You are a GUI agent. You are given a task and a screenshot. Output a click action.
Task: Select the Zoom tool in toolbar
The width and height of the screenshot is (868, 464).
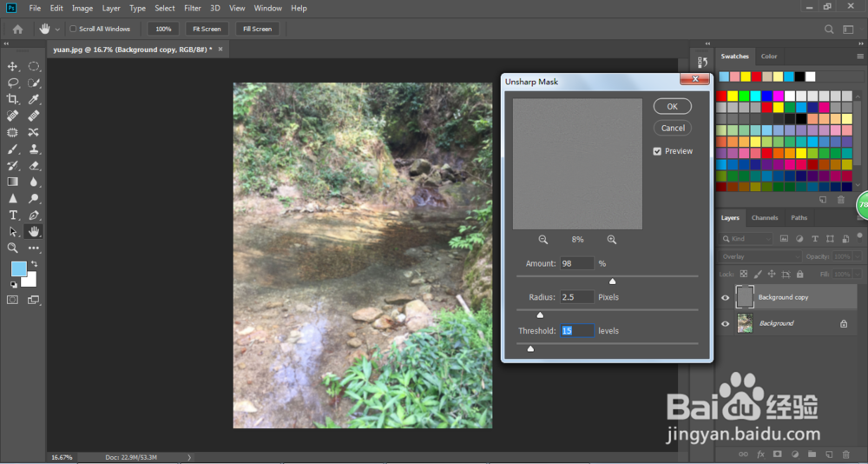(12, 248)
